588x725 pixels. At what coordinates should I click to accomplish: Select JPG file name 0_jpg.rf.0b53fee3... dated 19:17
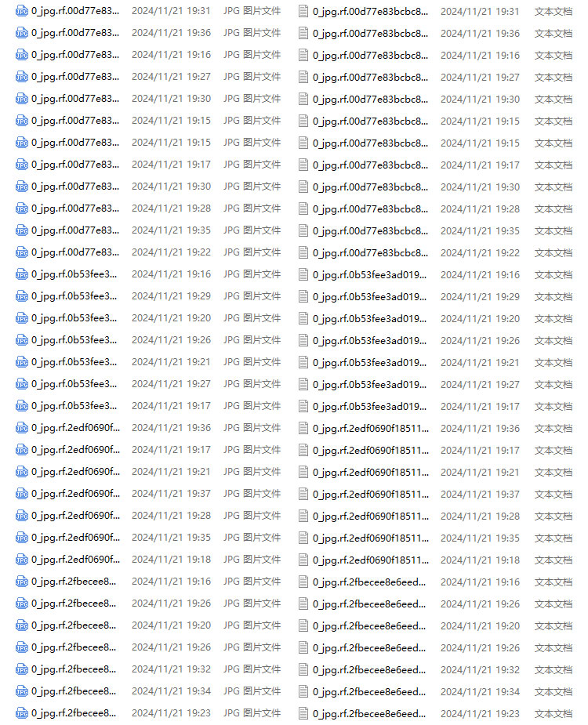[74, 406]
